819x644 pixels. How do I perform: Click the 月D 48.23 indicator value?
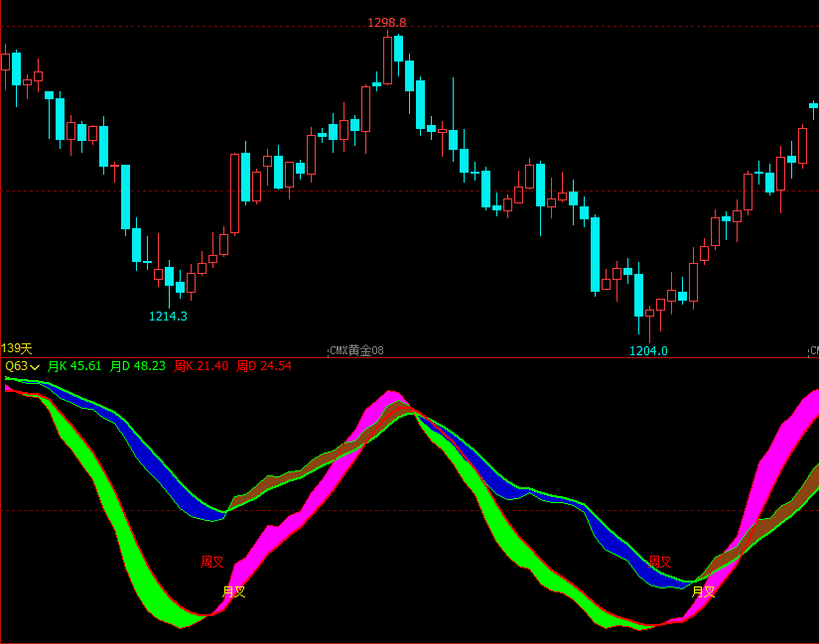click(138, 366)
